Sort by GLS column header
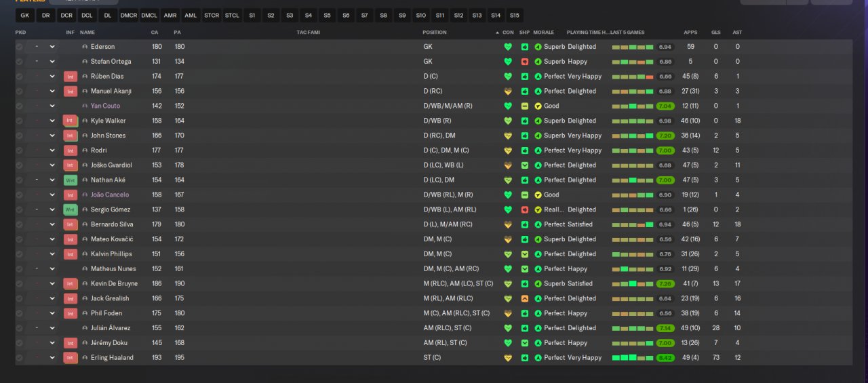The height and width of the screenshot is (383, 868). click(716, 33)
